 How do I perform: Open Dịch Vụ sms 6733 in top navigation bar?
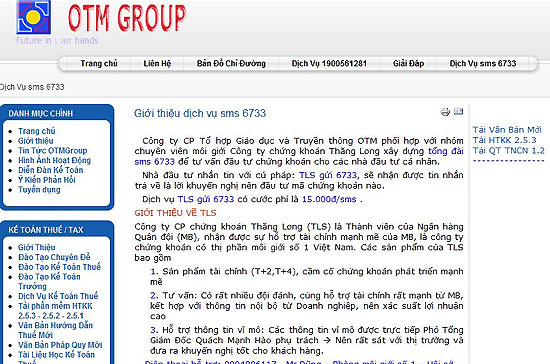click(x=483, y=63)
